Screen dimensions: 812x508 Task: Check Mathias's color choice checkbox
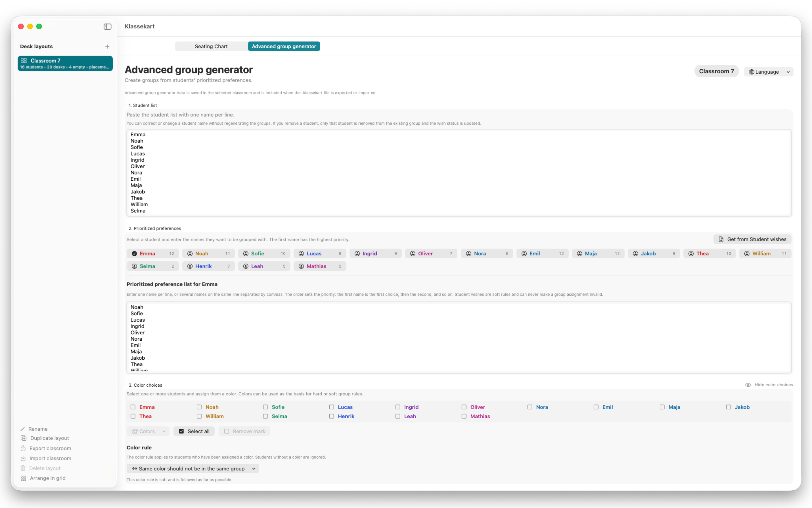coord(464,416)
